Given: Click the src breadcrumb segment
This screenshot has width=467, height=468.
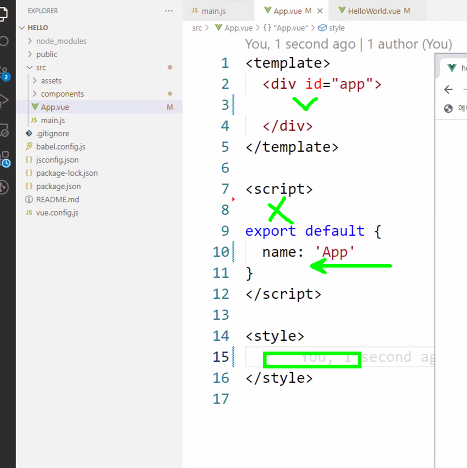Looking at the screenshot, I should pyautogui.click(x=197, y=28).
